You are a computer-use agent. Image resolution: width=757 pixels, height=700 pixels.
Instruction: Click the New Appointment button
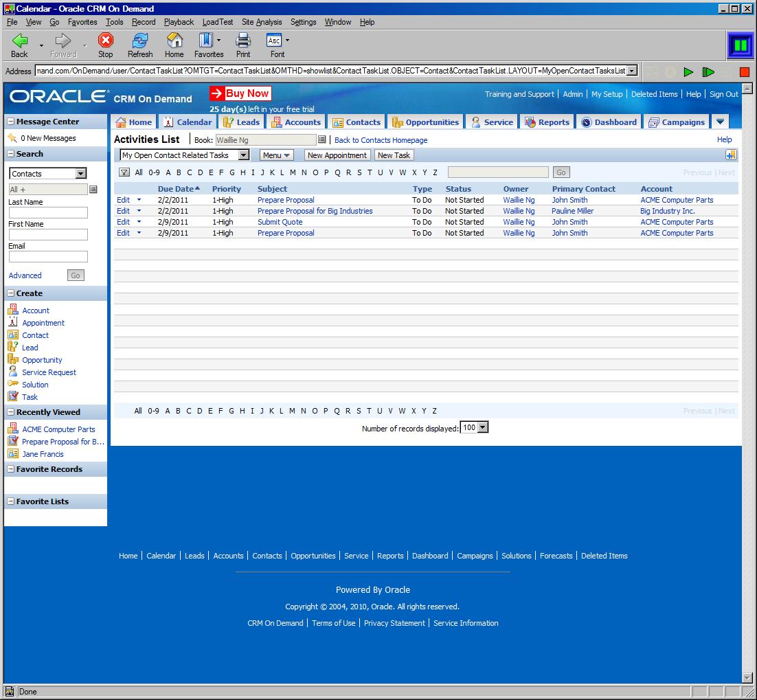pyautogui.click(x=337, y=155)
